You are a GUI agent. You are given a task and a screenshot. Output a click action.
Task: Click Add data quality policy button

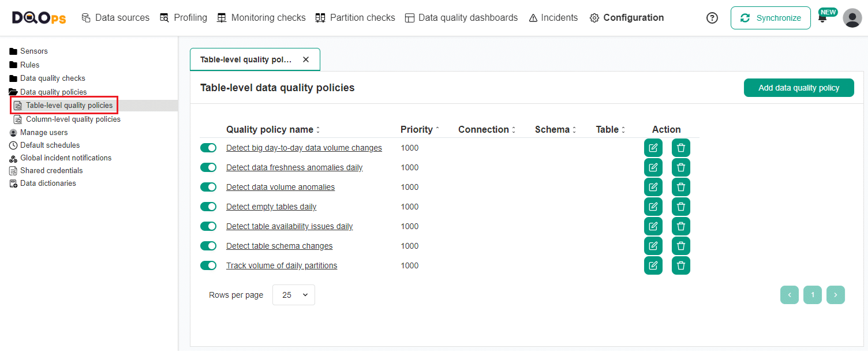[799, 88]
